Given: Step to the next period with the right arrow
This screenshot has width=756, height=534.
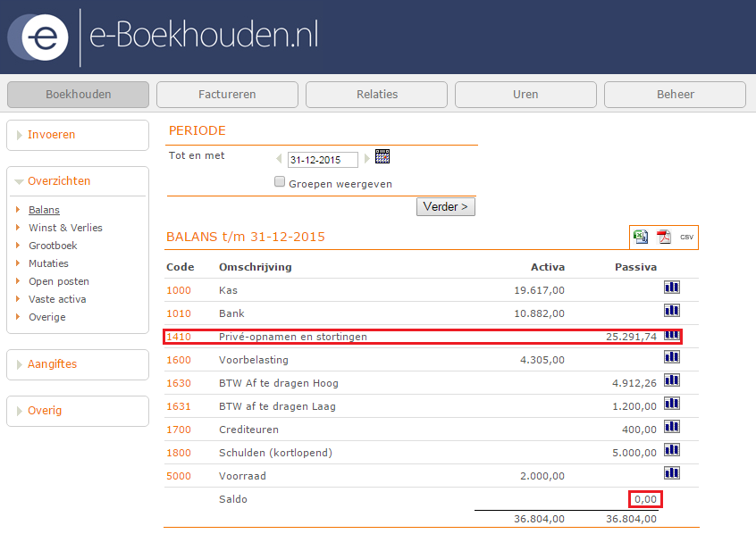Looking at the screenshot, I should click(x=366, y=158).
